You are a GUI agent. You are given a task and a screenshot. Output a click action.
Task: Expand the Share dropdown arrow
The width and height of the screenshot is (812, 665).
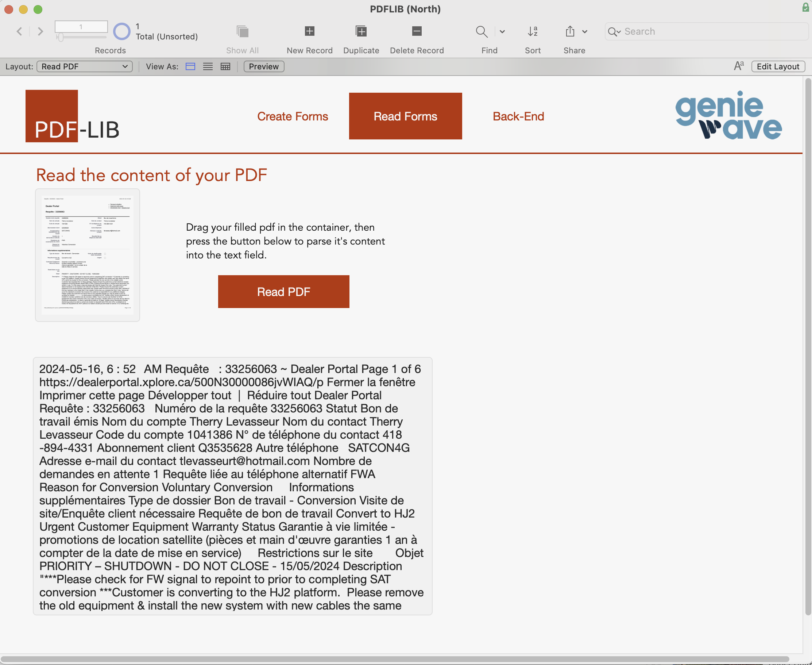pyautogui.click(x=585, y=31)
